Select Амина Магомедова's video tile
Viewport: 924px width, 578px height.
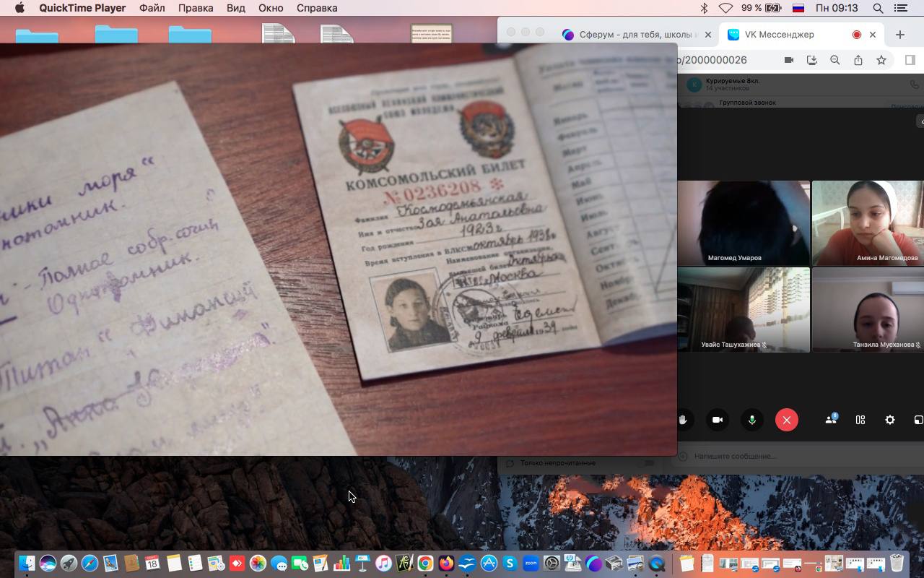click(868, 223)
